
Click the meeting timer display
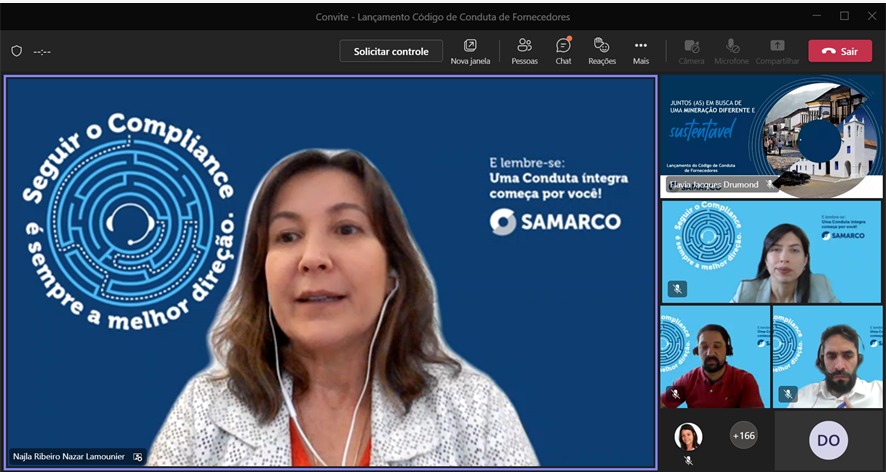(42, 51)
